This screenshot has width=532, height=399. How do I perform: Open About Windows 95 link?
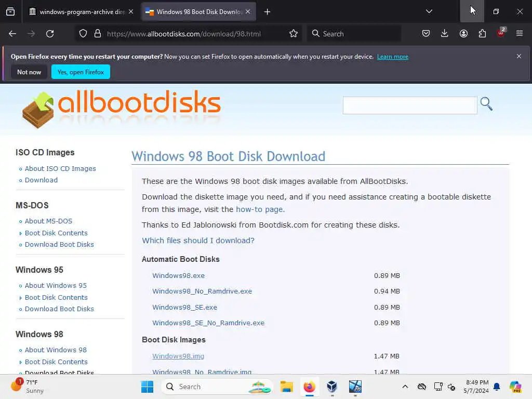pyautogui.click(x=56, y=286)
